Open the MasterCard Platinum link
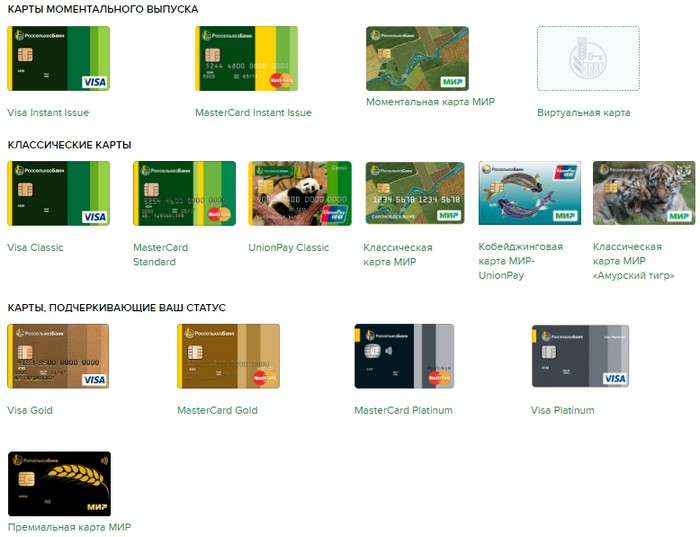Viewport: 700px width, 537px height. (x=404, y=410)
